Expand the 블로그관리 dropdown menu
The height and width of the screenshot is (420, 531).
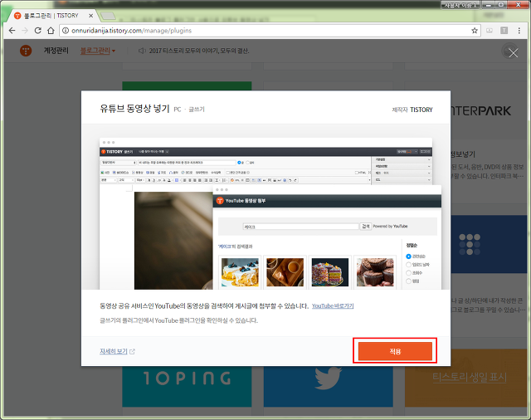[98, 51]
